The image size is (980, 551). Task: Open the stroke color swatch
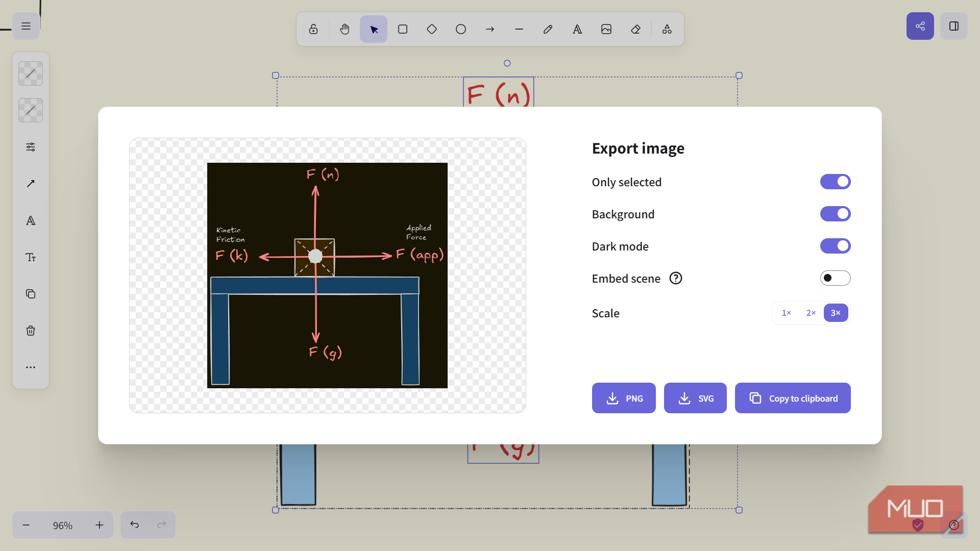point(31,73)
